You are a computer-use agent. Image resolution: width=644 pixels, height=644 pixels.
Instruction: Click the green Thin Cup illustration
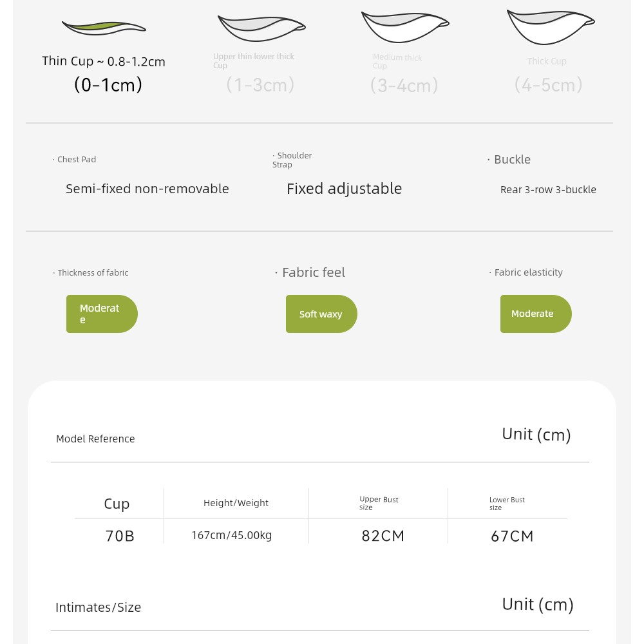click(104, 28)
